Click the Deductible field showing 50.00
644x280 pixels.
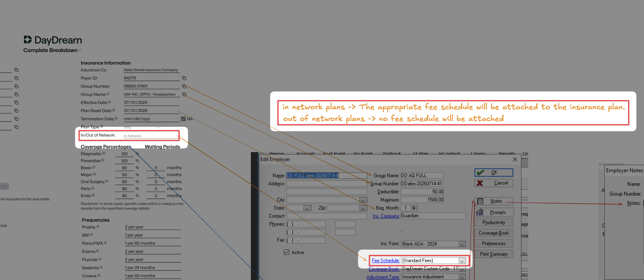coord(422,192)
